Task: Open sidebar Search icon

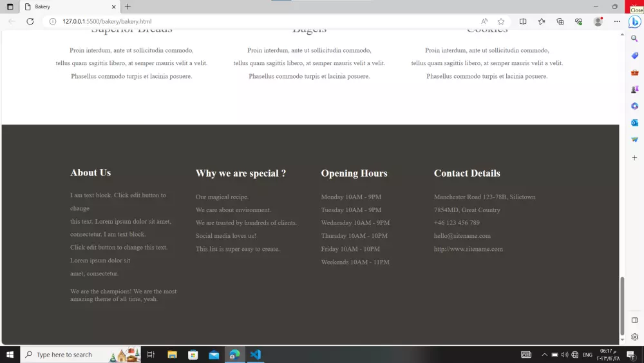Action: coord(634,39)
